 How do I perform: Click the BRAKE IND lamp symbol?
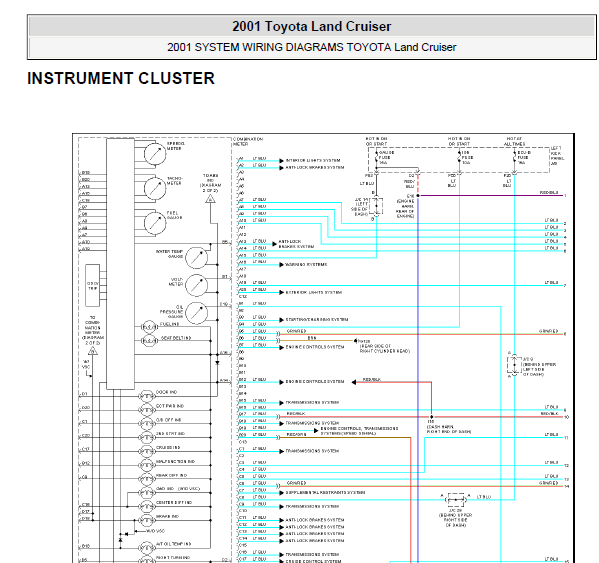pyautogui.click(x=146, y=521)
